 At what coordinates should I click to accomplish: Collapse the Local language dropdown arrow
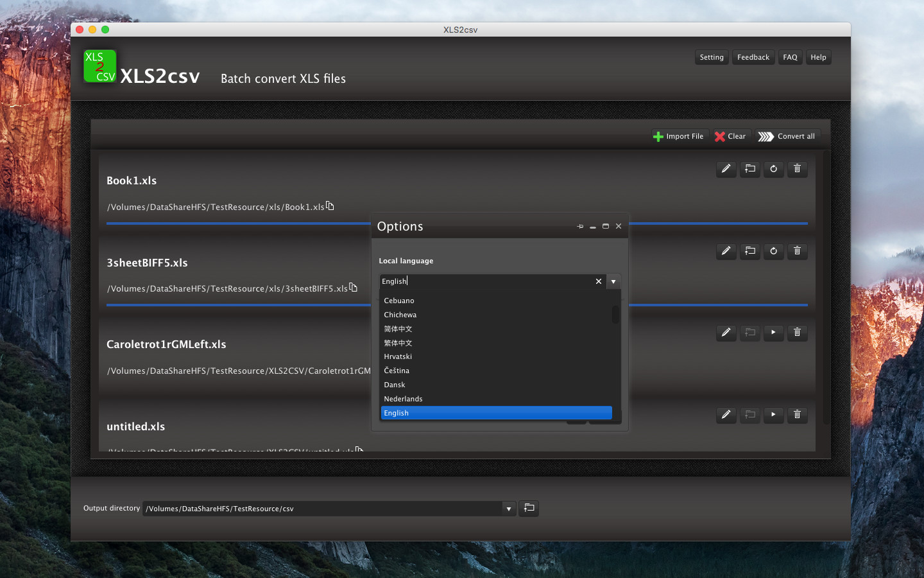click(613, 281)
